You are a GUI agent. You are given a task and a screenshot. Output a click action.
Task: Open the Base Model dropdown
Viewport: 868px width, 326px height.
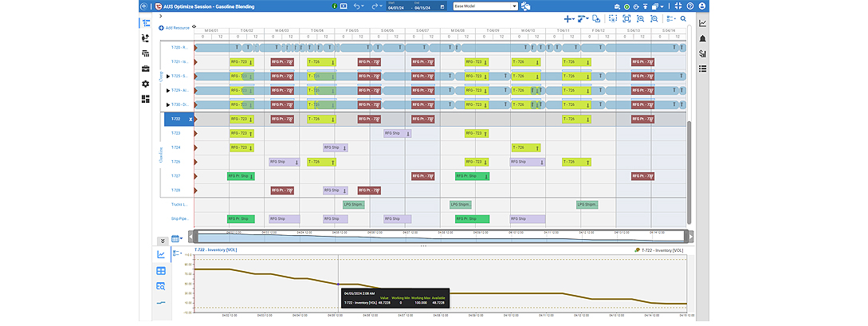485,6
